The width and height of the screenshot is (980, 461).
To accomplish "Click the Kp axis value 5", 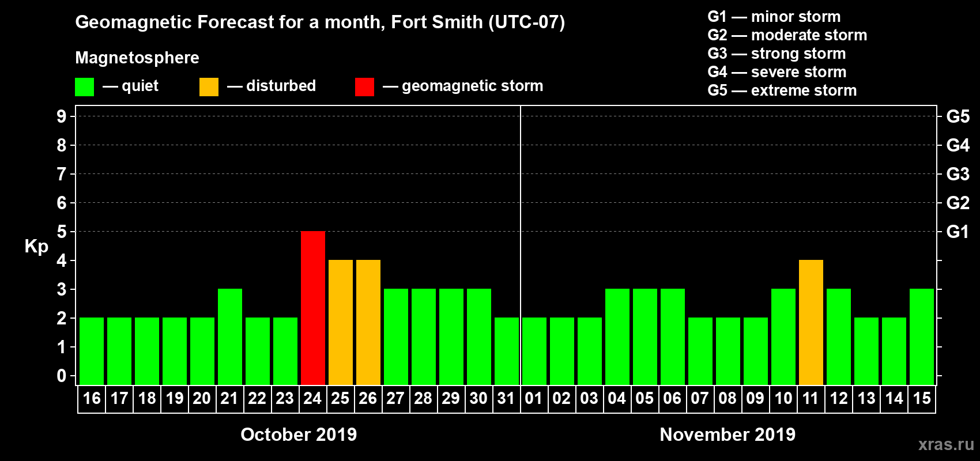I will pyautogui.click(x=62, y=232).
